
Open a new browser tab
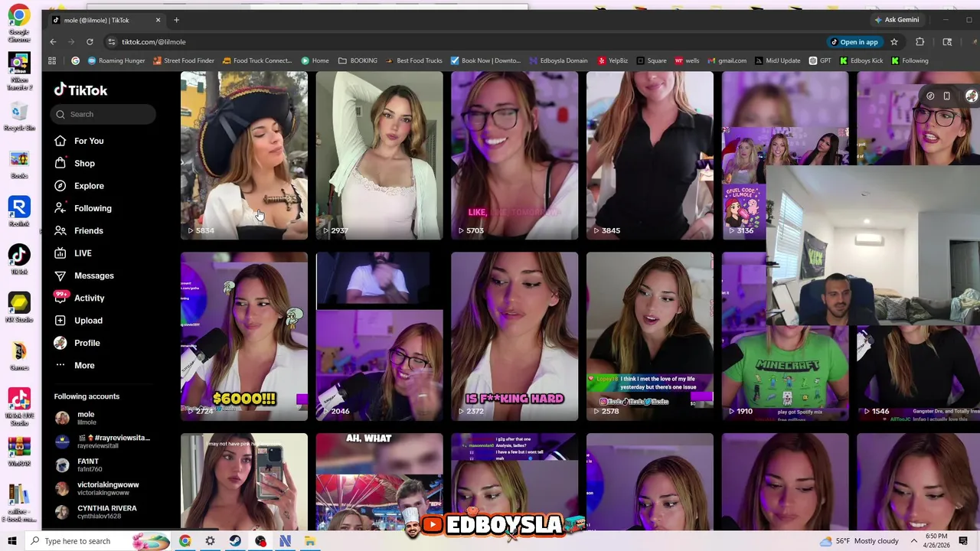click(176, 20)
